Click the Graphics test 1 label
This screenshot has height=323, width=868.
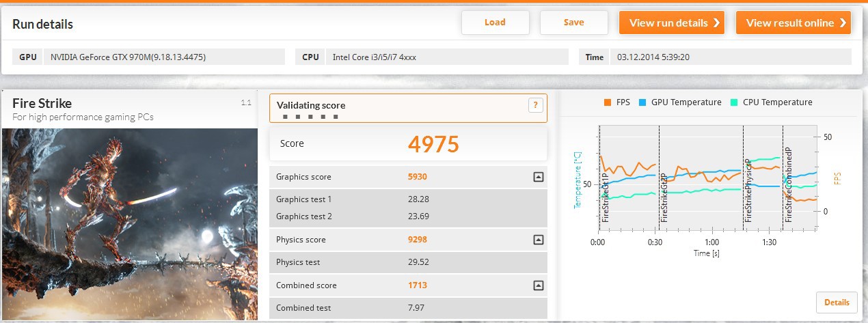(303, 199)
